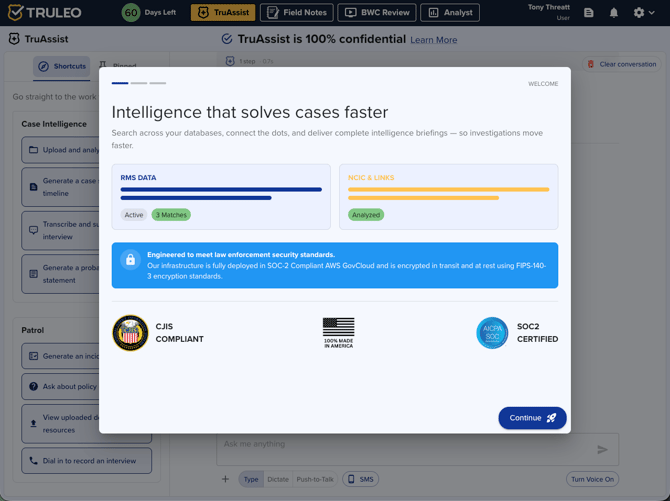Viewport: 670px width, 501px height.
Task: Click Dial in to record an interview
Action: (86, 461)
